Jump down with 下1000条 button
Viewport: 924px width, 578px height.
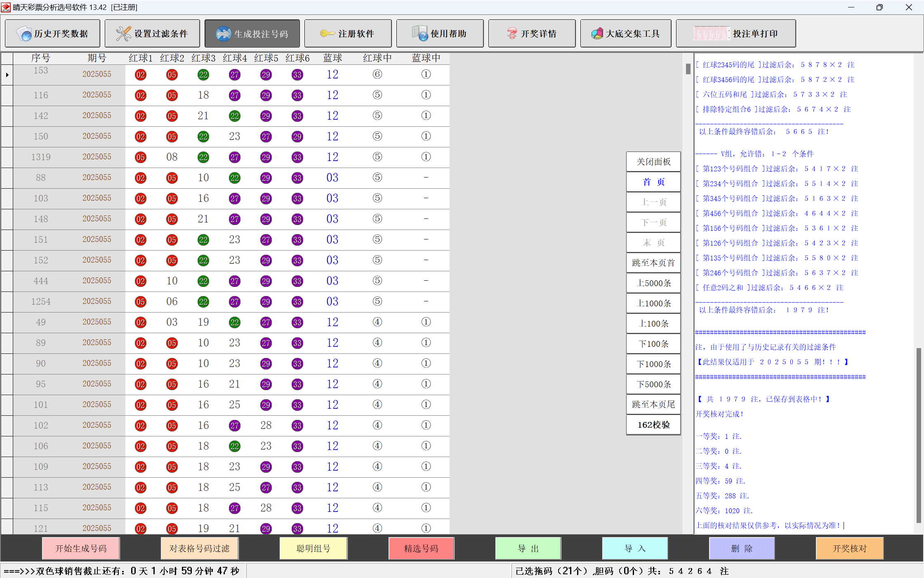653,364
